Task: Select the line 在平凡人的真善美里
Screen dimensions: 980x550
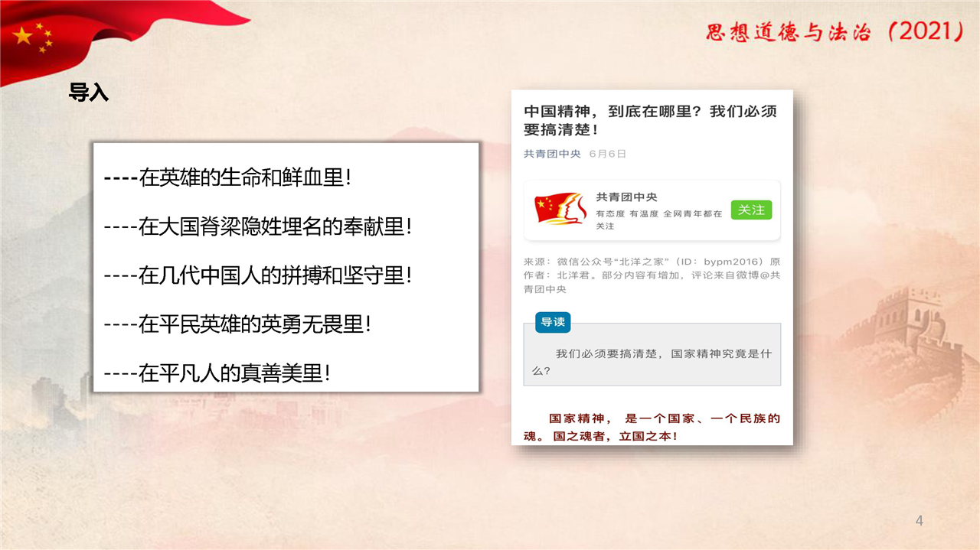Action: tap(217, 373)
